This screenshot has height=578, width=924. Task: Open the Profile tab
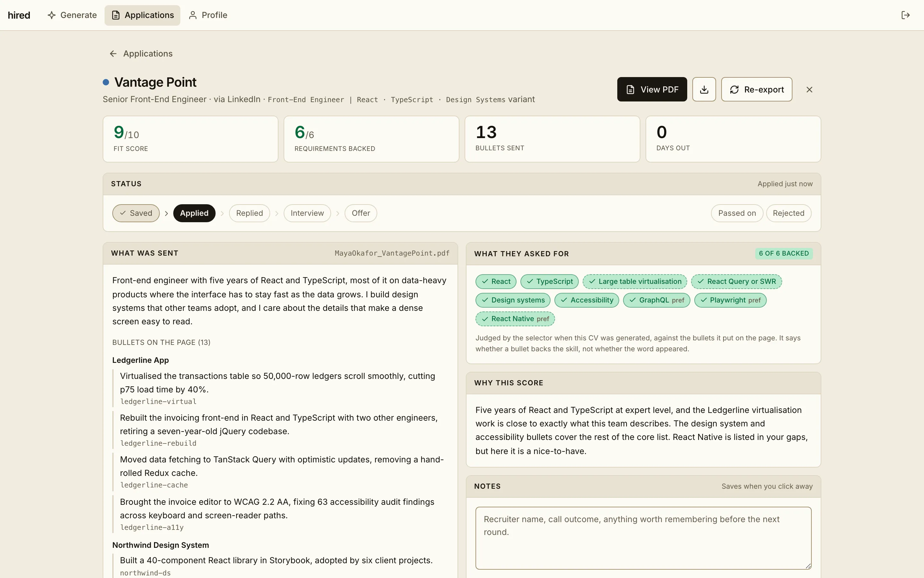208,15
